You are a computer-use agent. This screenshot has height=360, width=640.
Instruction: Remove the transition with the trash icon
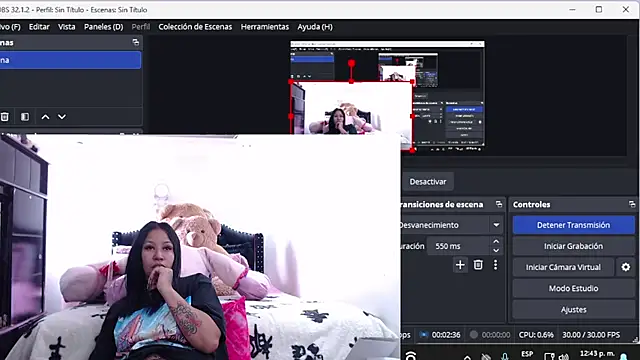coord(478,265)
